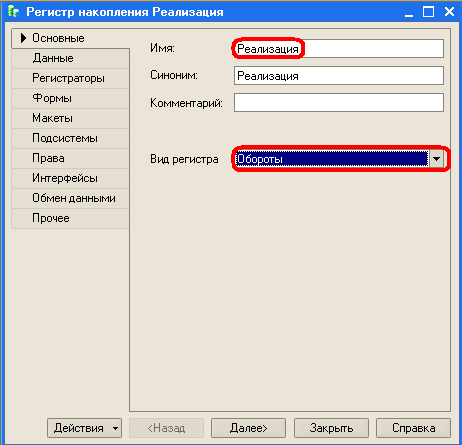Click the Далее> button

tap(248, 428)
